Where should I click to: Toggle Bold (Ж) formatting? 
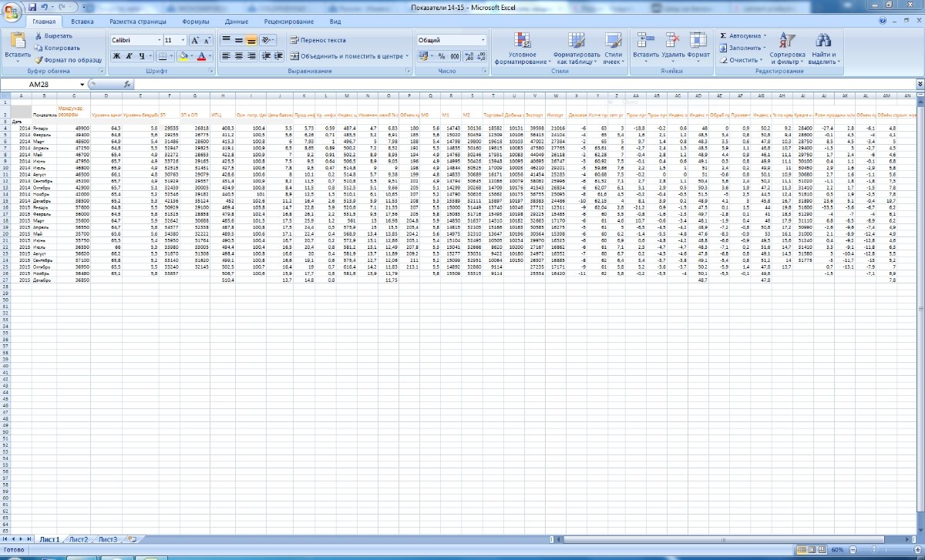[116, 56]
